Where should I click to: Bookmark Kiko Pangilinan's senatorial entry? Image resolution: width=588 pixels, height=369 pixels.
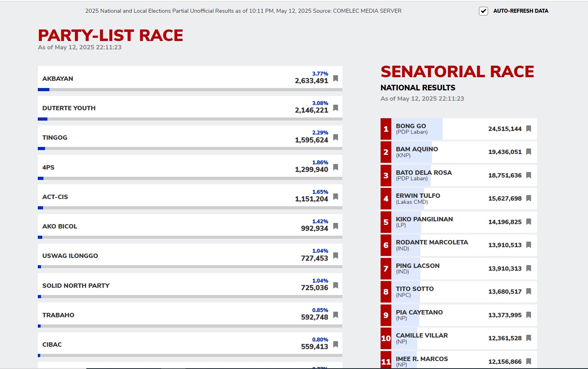click(529, 222)
